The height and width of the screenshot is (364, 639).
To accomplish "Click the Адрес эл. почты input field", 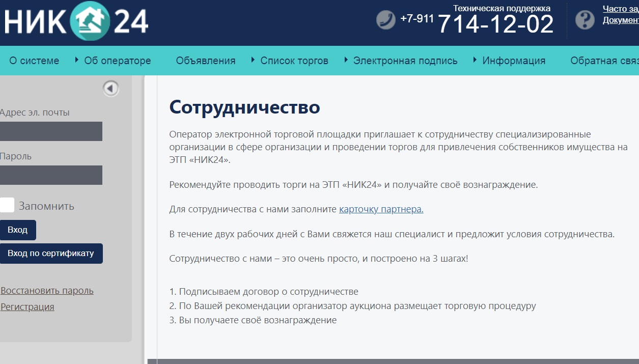I will (x=50, y=131).
